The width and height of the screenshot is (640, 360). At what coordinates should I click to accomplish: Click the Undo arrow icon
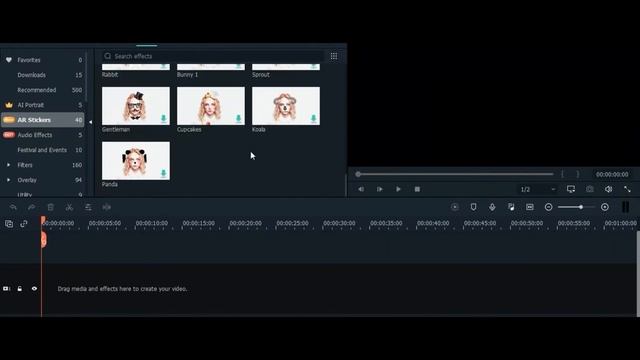pyautogui.click(x=13, y=207)
